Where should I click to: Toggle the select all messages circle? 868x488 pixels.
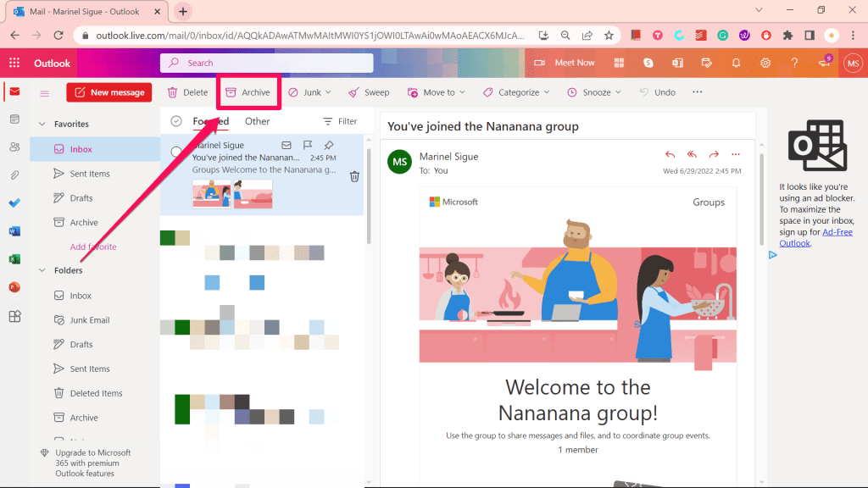click(x=176, y=121)
